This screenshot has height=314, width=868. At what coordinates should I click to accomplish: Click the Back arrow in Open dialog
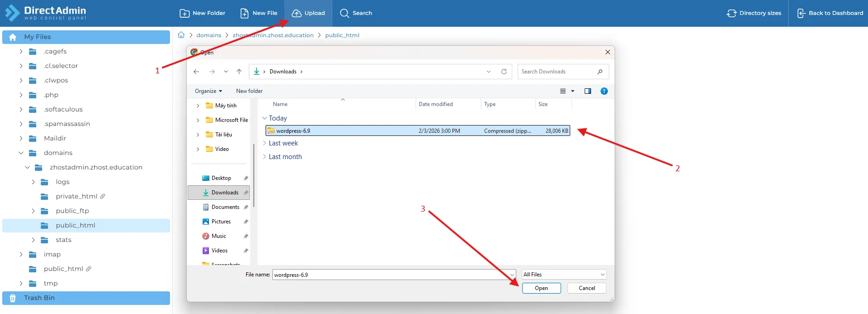click(196, 72)
